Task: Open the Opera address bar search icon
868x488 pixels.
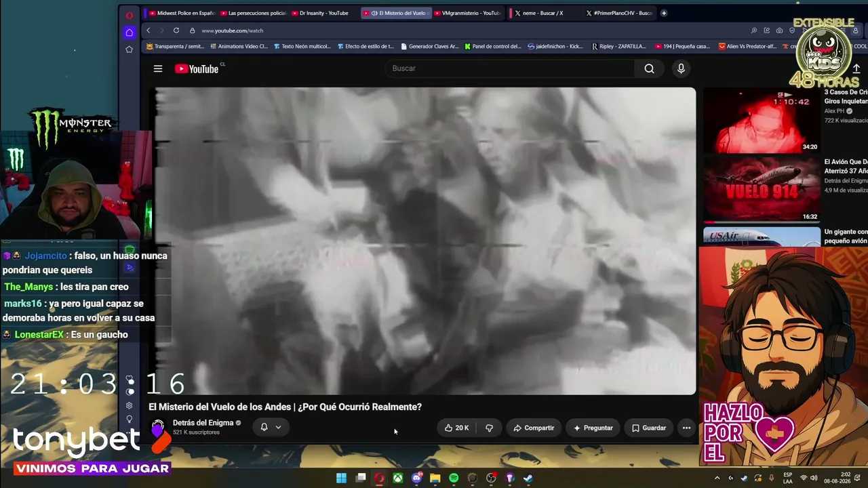Action: click(x=754, y=30)
